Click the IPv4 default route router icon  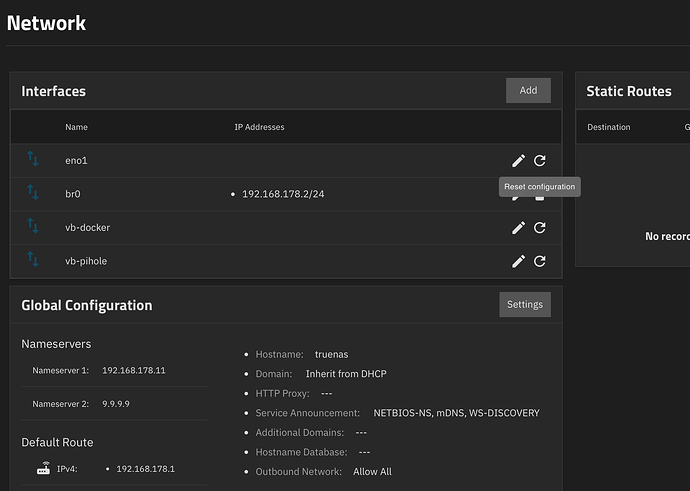click(x=43, y=468)
